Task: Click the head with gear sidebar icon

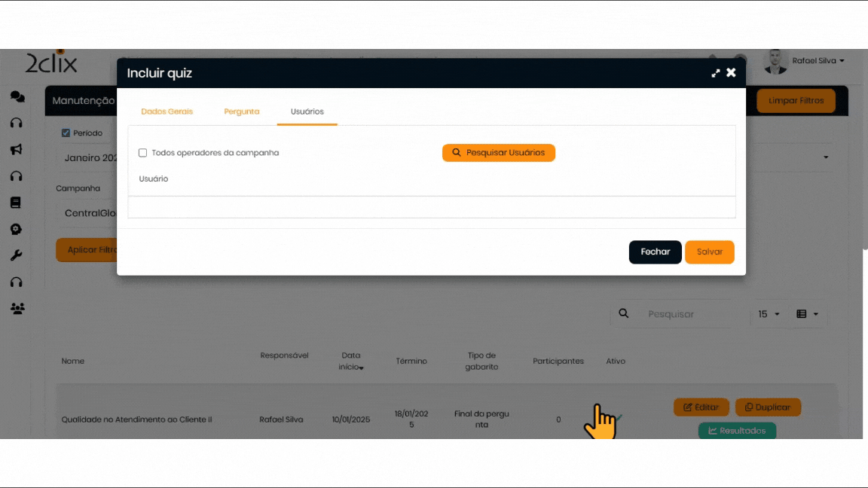Action: [16, 230]
